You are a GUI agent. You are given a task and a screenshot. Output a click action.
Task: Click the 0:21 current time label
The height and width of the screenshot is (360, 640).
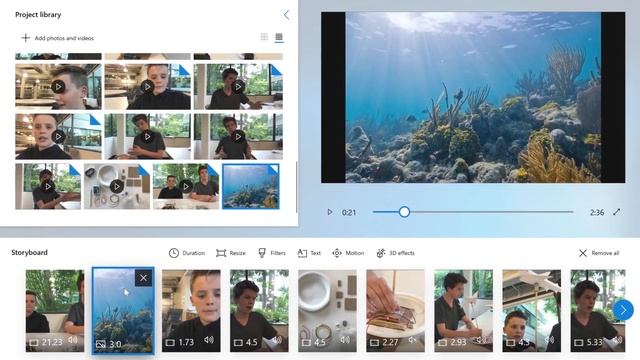[x=349, y=212]
